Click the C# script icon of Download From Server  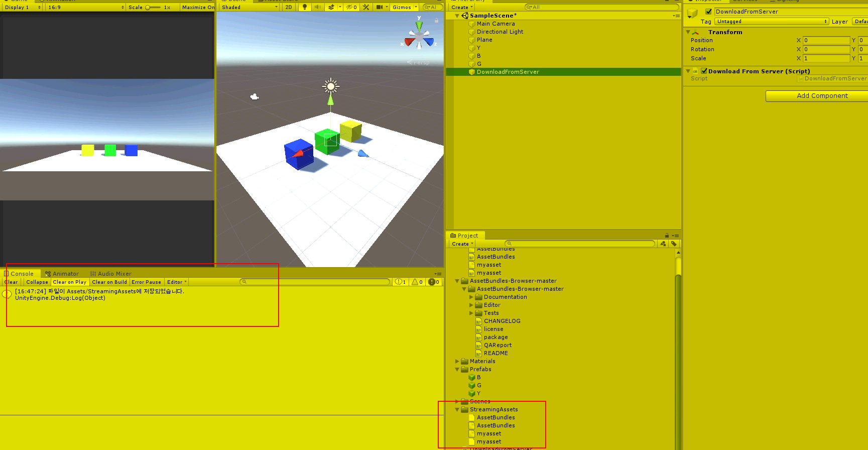pos(695,71)
